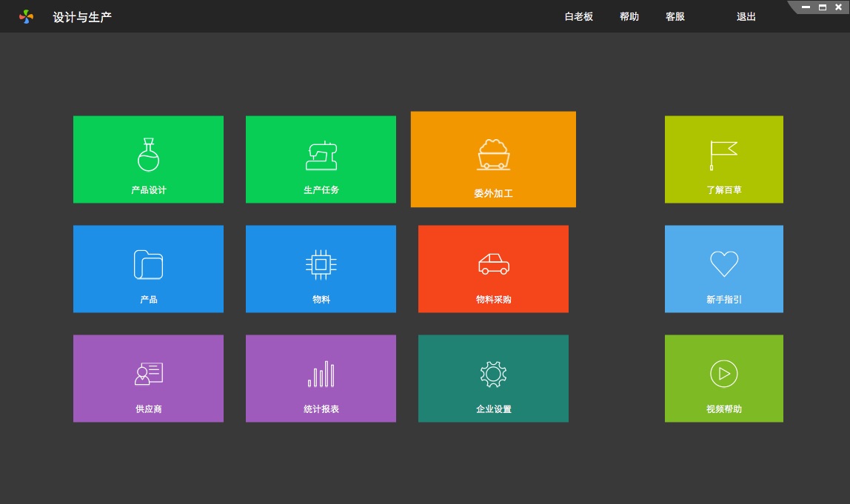Click the 设计与生产 title text
850x504 pixels.
82,17
